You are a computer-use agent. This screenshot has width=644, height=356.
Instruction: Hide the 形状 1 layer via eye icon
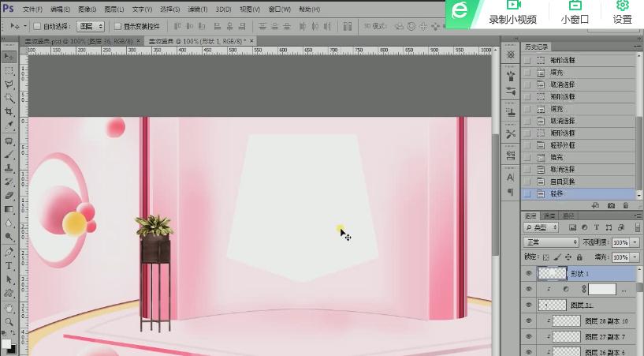(529, 273)
